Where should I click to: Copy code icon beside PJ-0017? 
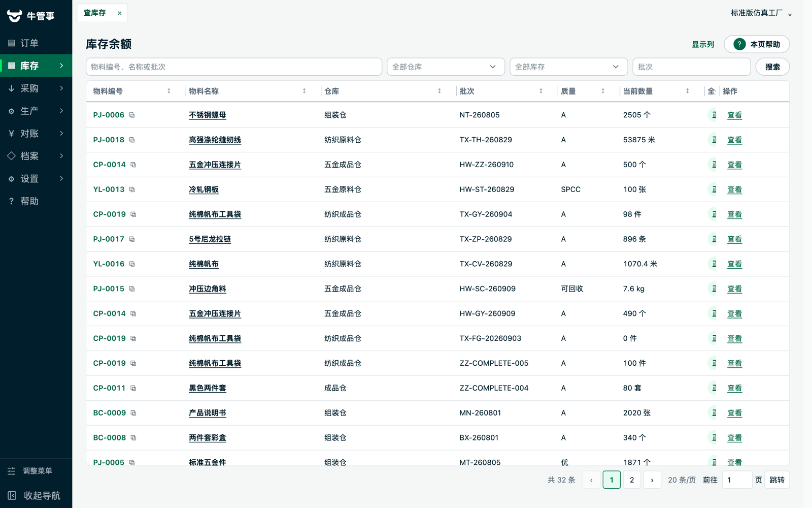[132, 239]
